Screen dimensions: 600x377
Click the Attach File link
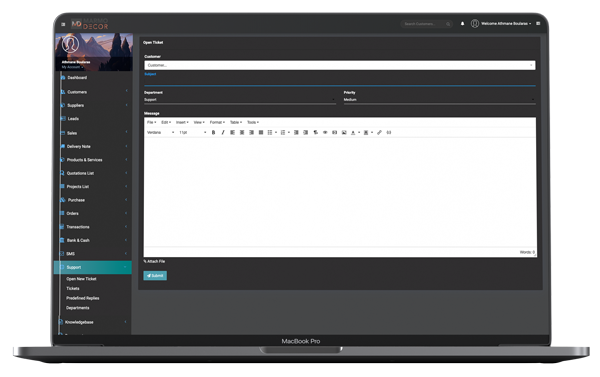coord(154,261)
